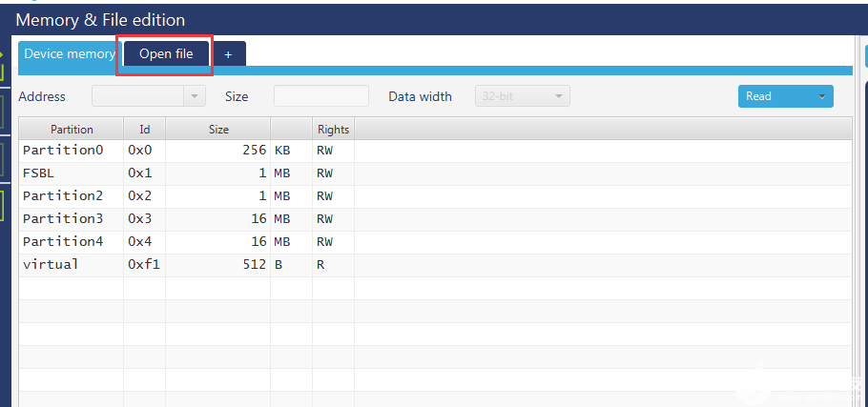The image size is (868, 407).
Task: Sort by Partition column header
Action: (x=72, y=129)
